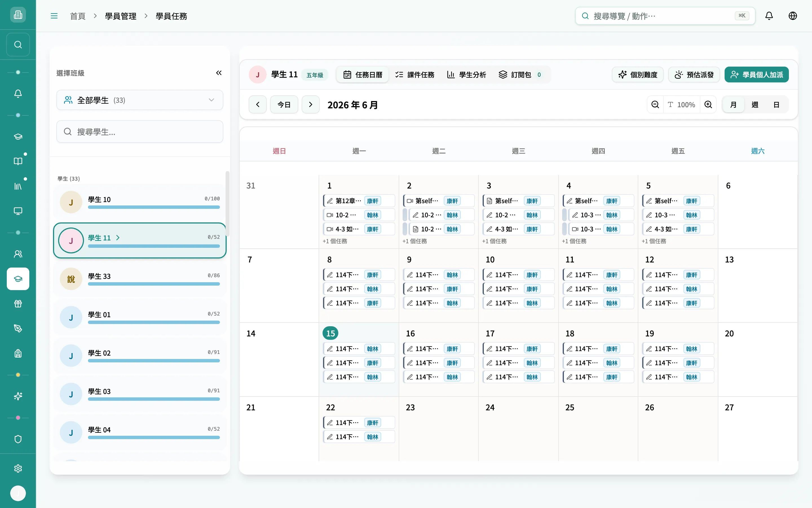
Task: Open the sidebar library shelves icon
Action: click(x=18, y=186)
